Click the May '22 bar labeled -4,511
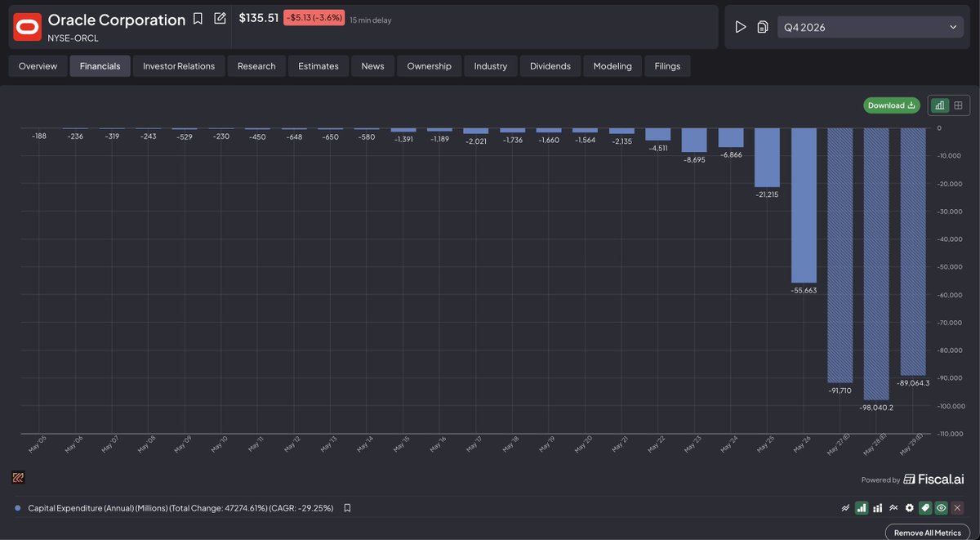The image size is (980, 540). pos(658,134)
